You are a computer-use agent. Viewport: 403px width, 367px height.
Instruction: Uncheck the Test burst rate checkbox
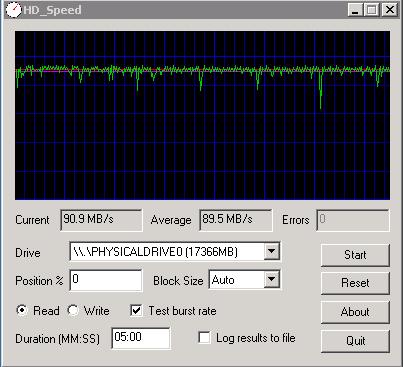pos(136,311)
